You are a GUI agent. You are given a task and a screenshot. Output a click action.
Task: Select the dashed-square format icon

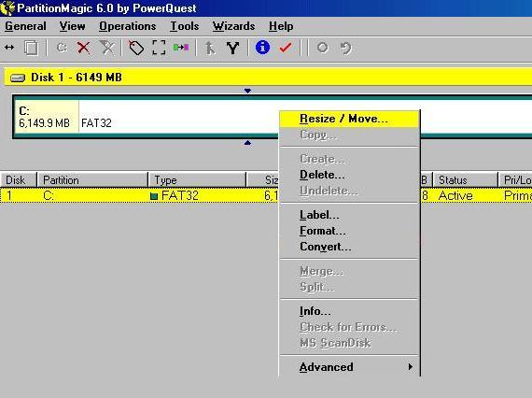tap(159, 48)
